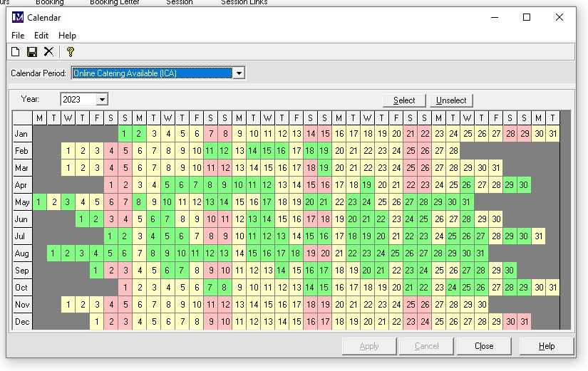Click green August 1 day cell
The image size is (588, 371).
point(53,254)
